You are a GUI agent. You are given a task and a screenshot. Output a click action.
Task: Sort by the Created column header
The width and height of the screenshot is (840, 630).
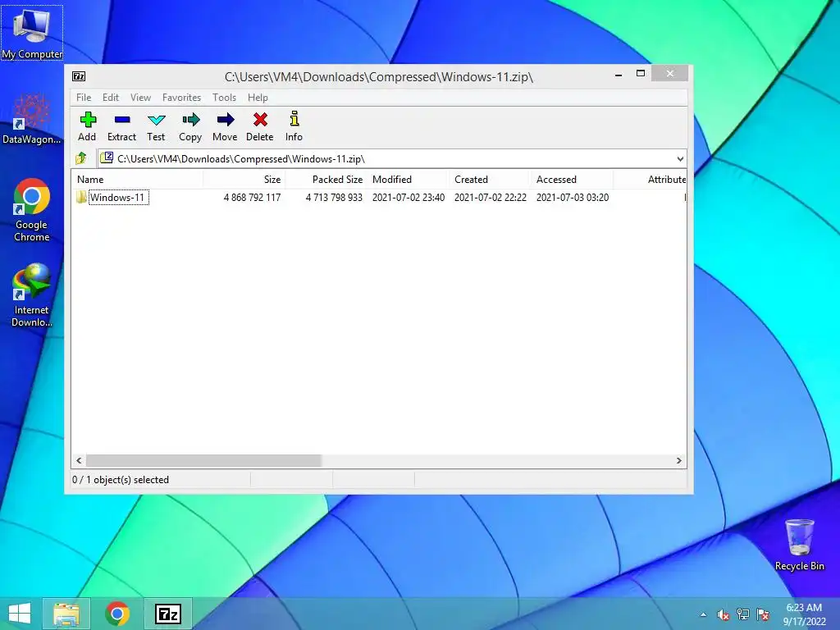pyautogui.click(x=490, y=180)
